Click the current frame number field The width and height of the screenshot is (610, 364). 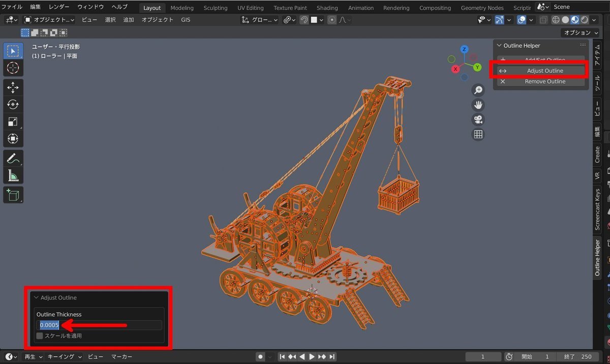[483, 357]
